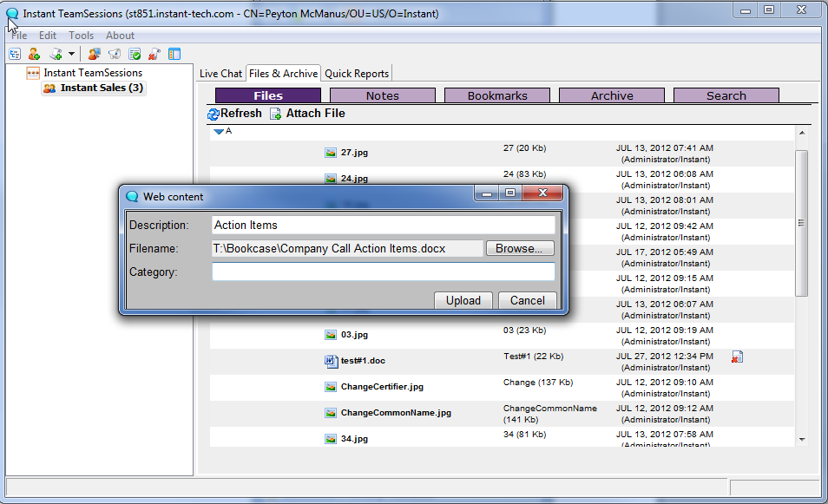
Task: Open the Notes sub-tab
Action: tap(383, 95)
